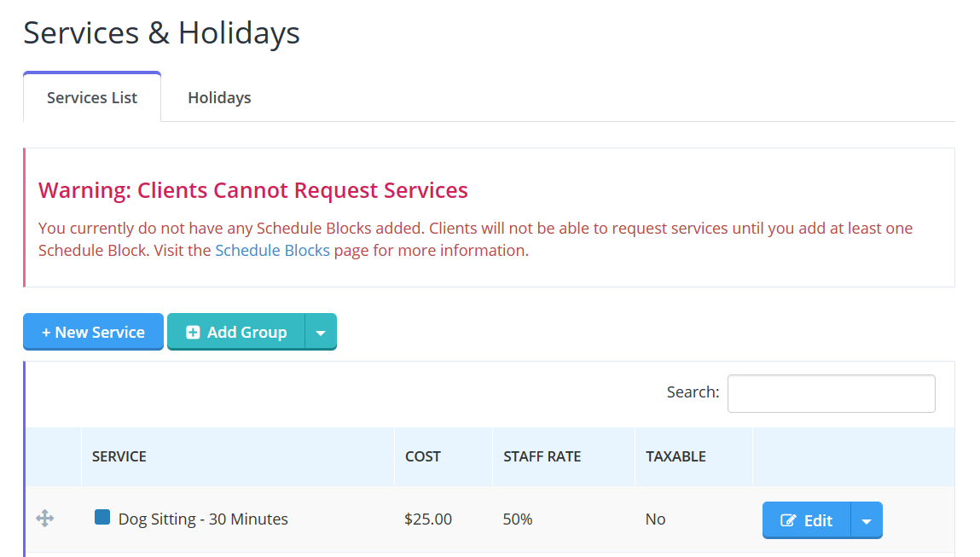Sort by the SERVICE column header
This screenshot has height=557, width=980.
pyautogui.click(x=119, y=456)
